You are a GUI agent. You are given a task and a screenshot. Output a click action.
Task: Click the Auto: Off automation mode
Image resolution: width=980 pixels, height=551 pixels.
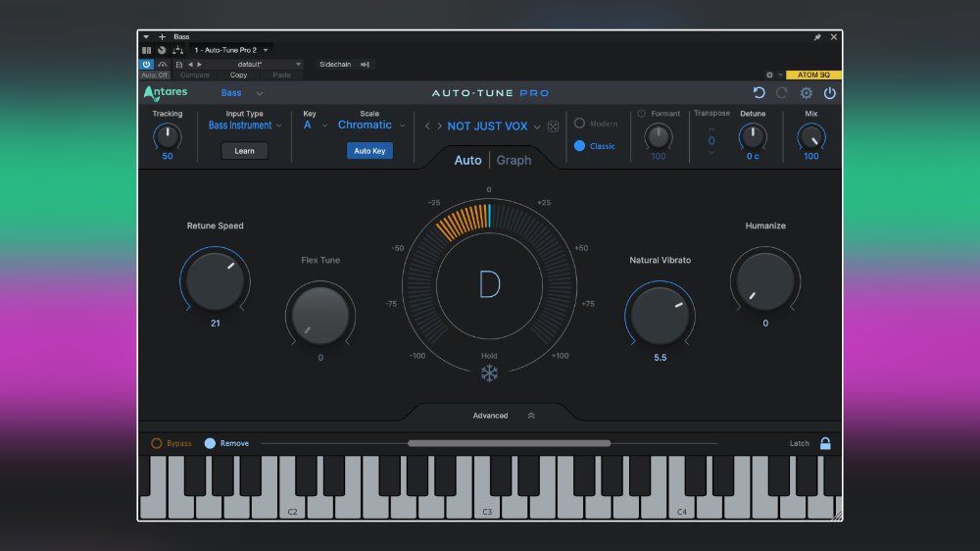(155, 75)
